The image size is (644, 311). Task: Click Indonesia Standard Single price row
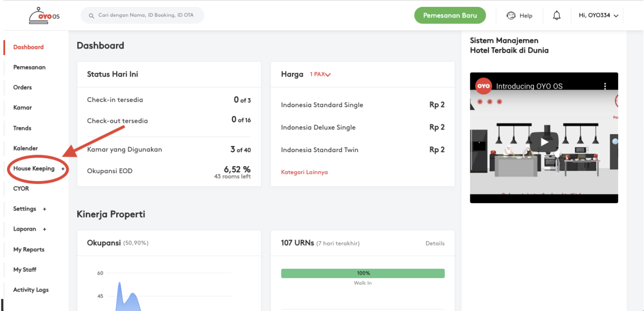363,105
